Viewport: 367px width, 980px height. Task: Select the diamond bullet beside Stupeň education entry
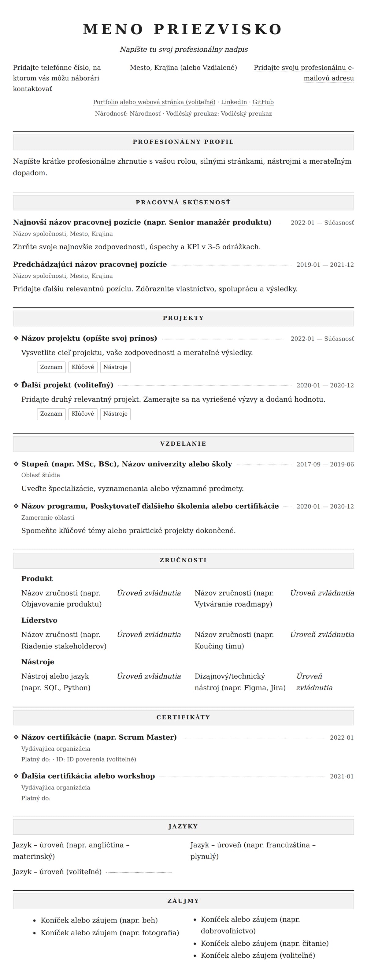(x=16, y=464)
